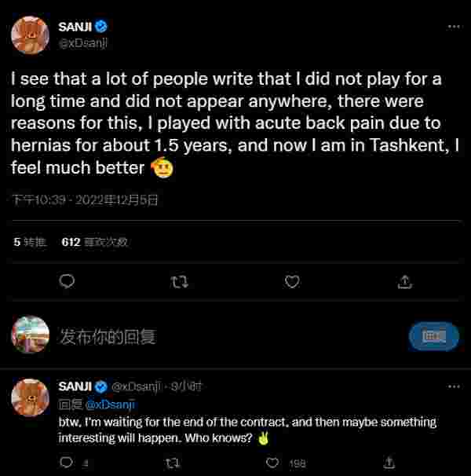Like the main SANJI tweet
471x476 pixels.
click(x=292, y=281)
